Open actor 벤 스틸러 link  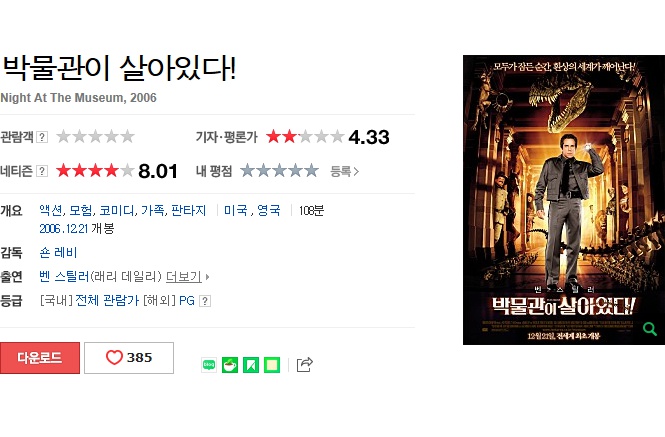pos(64,277)
